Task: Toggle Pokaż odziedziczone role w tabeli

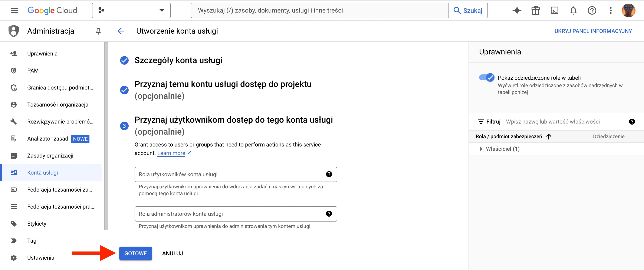Action: (x=486, y=78)
